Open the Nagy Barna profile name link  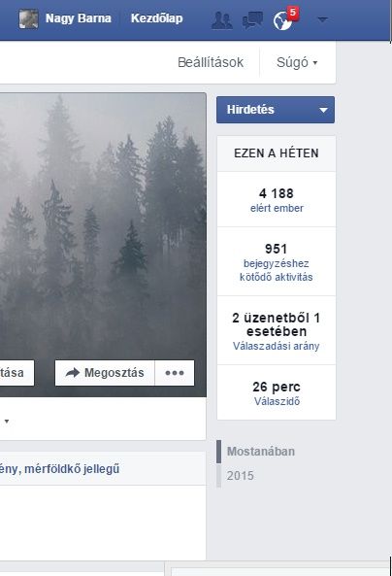pyautogui.click(x=79, y=18)
